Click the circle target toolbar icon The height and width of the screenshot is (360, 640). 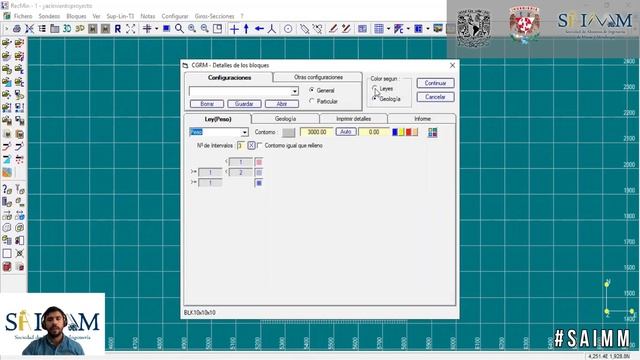[x=288, y=29]
